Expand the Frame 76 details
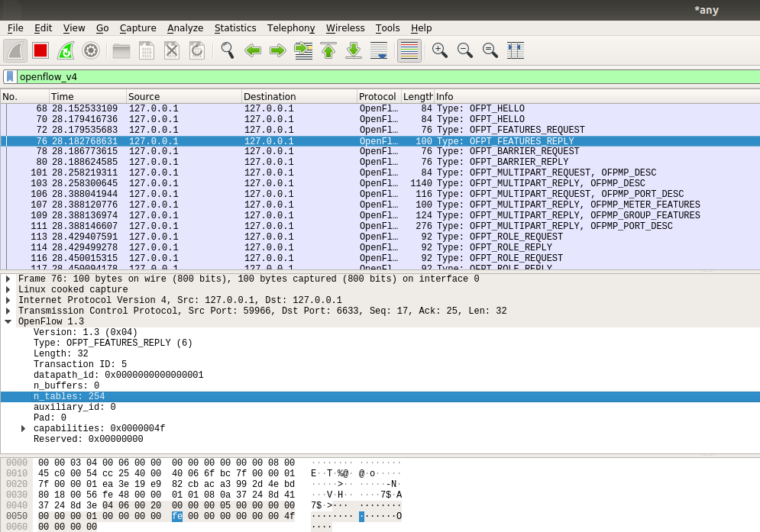This screenshot has height=532, width=760. 8,279
